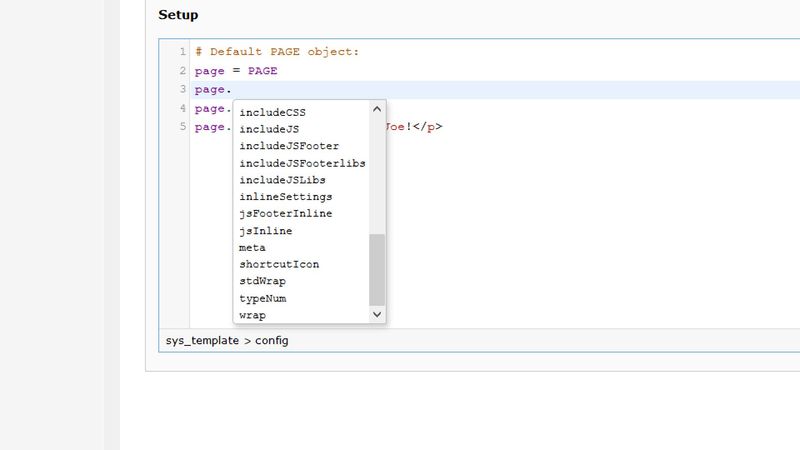Click the autocomplete list scrollbar thumb
Viewport: 800px width, 450px height.
[377, 270]
